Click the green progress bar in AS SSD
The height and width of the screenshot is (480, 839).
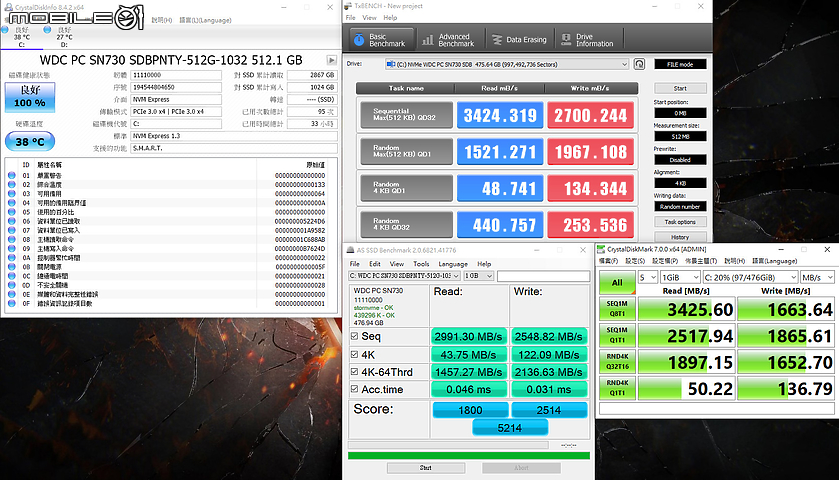[469, 455]
